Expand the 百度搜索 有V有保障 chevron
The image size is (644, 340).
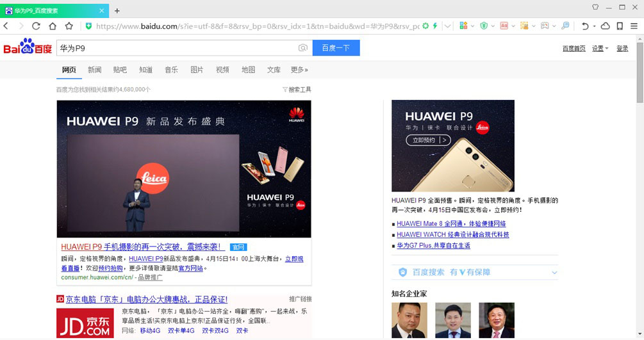click(554, 272)
